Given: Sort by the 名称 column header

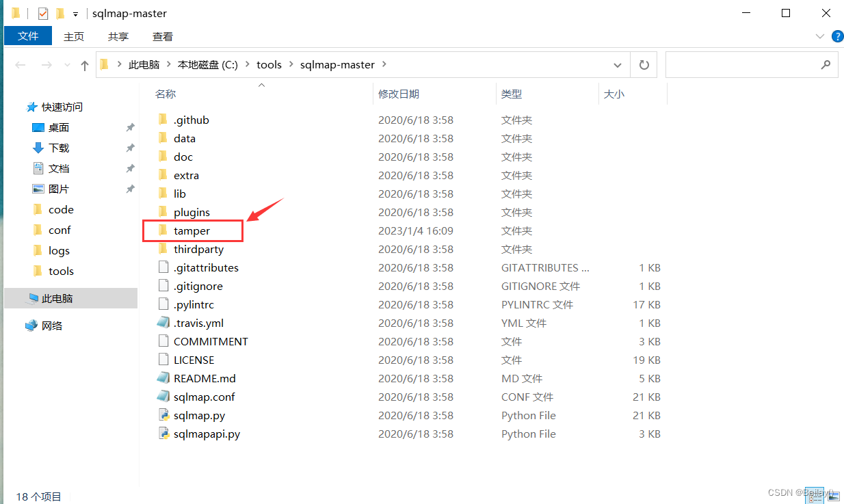Looking at the screenshot, I should point(166,94).
